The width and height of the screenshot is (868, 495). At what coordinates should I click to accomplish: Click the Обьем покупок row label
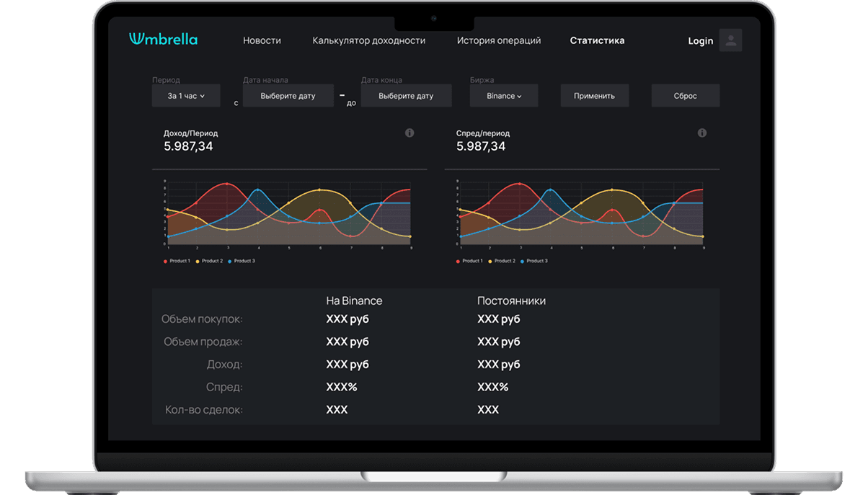point(202,319)
